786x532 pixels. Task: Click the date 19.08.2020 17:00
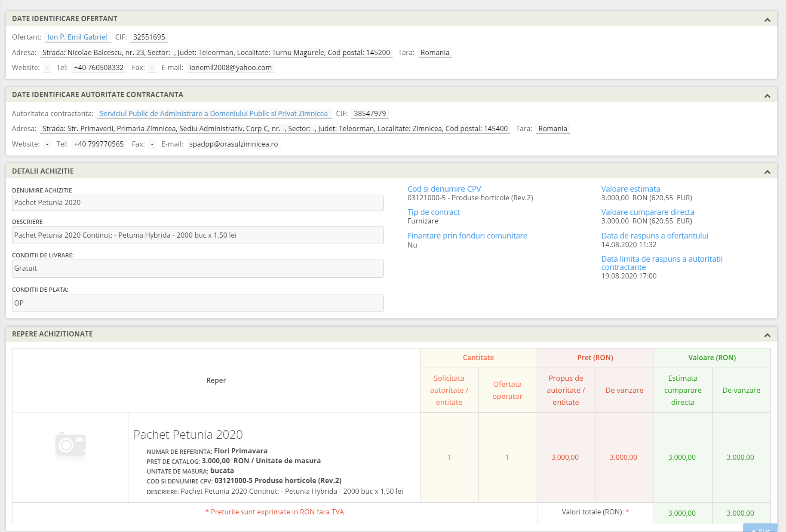click(629, 276)
